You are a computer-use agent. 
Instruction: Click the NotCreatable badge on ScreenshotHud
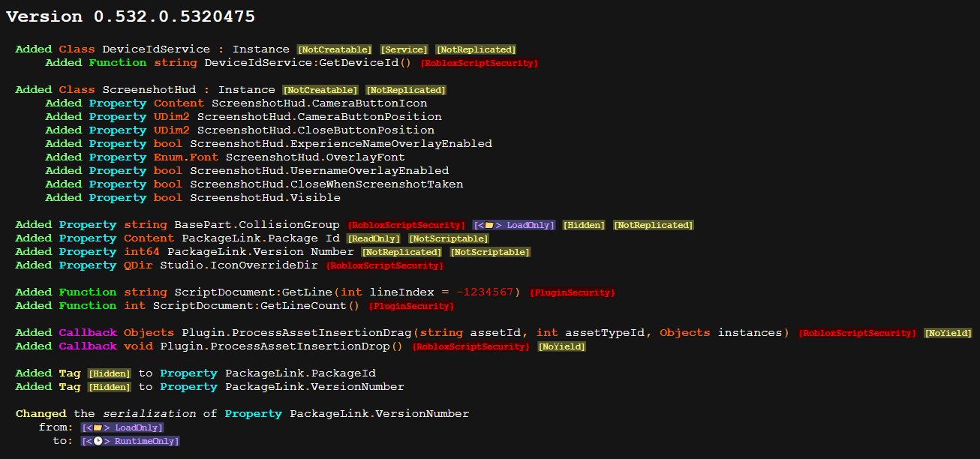click(320, 89)
